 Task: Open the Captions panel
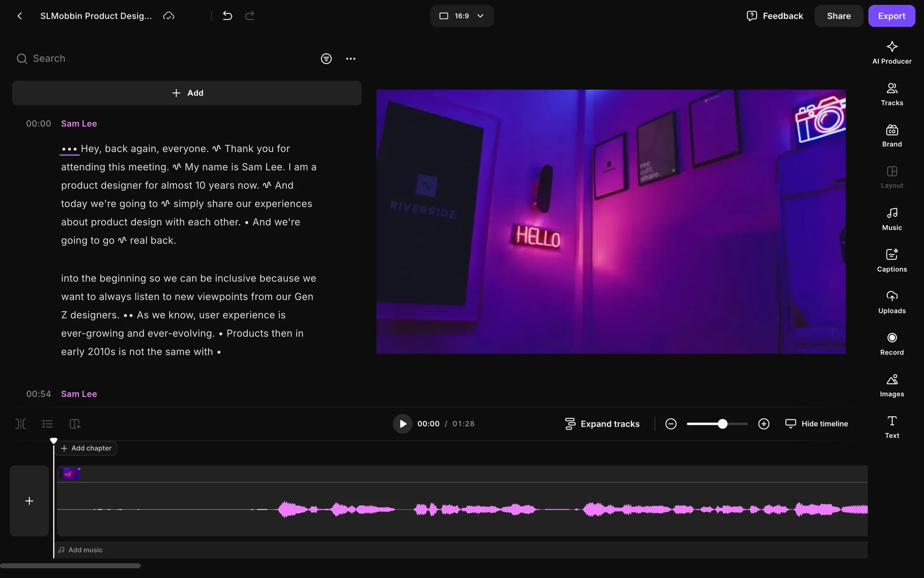tap(891, 260)
